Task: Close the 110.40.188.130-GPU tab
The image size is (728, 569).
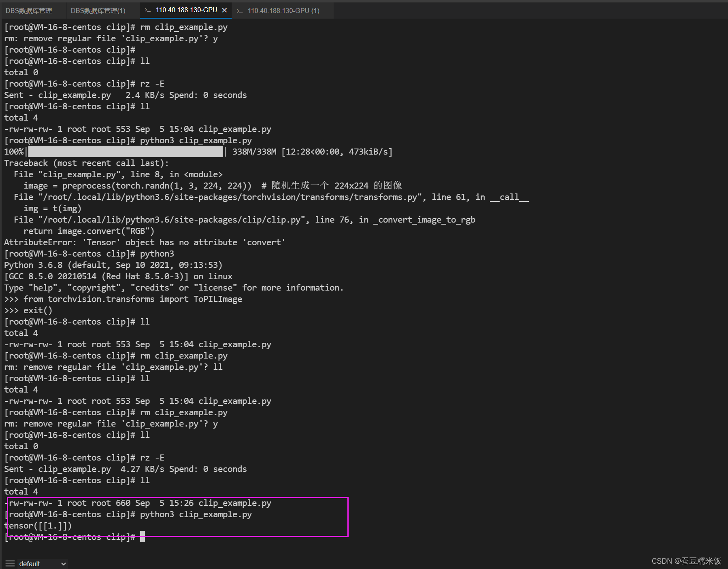Action: coord(224,10)
